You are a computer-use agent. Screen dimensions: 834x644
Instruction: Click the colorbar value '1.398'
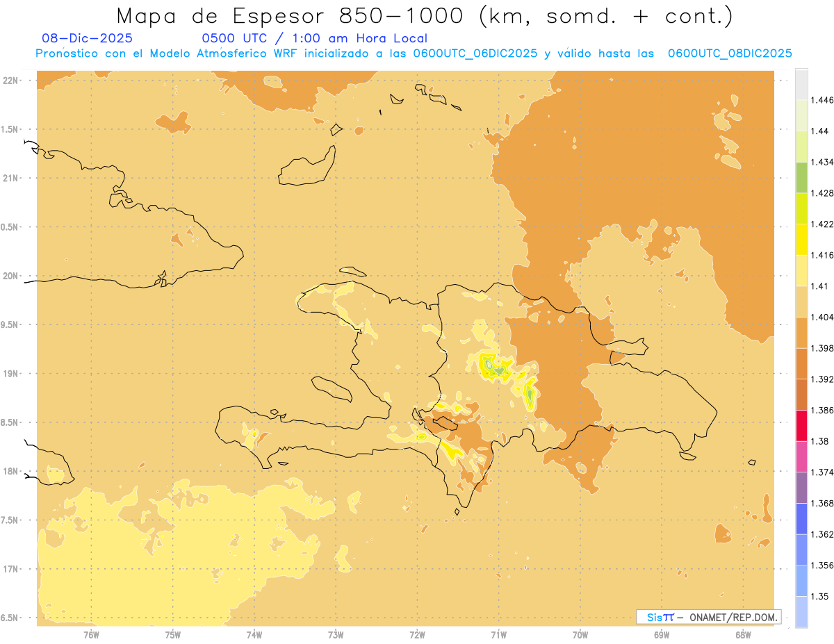pos(822,348)
